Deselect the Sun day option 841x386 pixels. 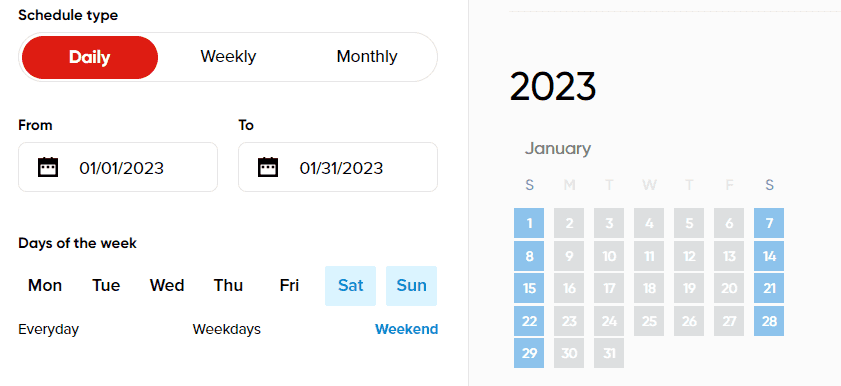point(411,286)
